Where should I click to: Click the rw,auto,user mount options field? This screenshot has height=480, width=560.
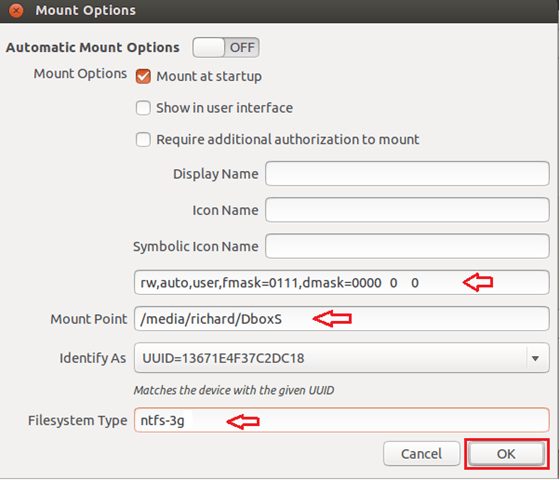[x=341, y=282]
